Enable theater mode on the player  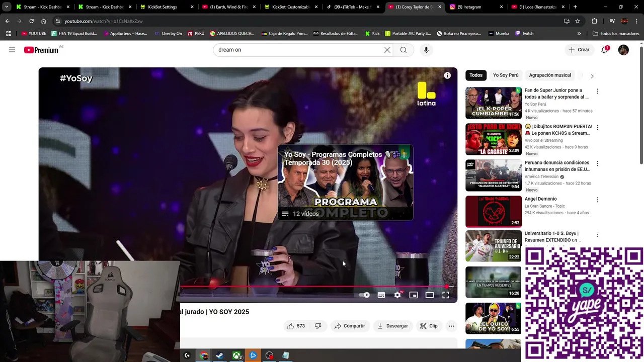point(430,295)
